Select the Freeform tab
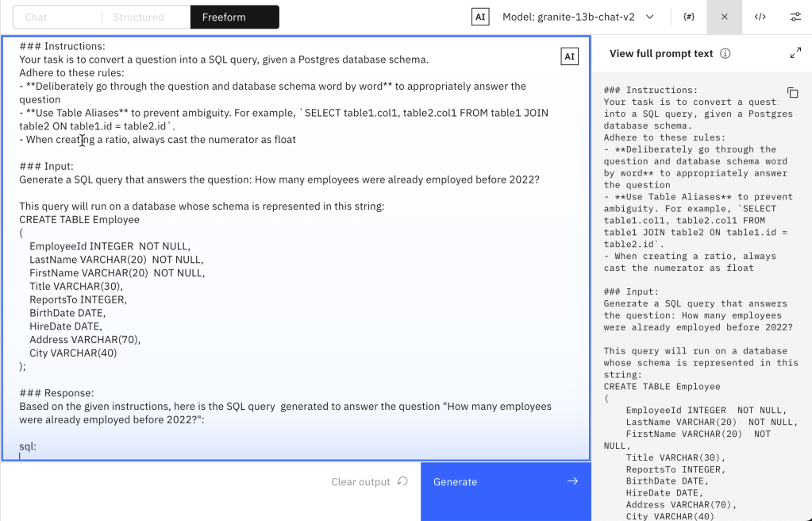 (224, 17)
